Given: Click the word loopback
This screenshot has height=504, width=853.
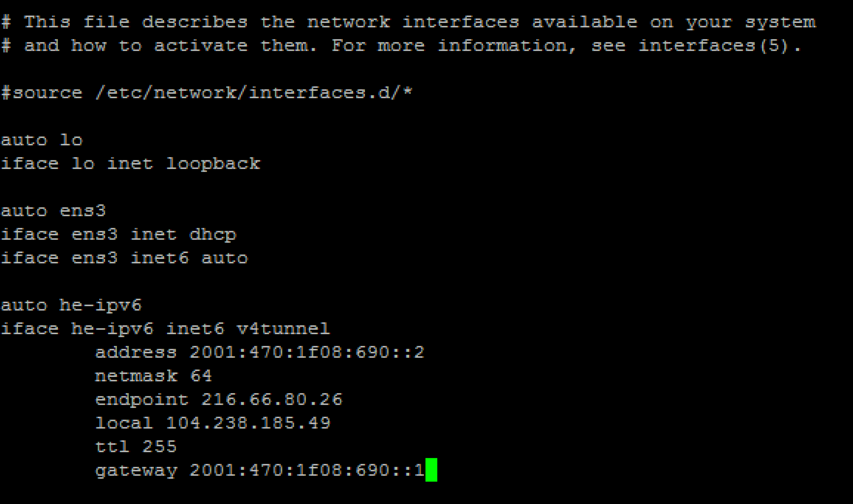Looking at the screenshot, I should point(213,164).
